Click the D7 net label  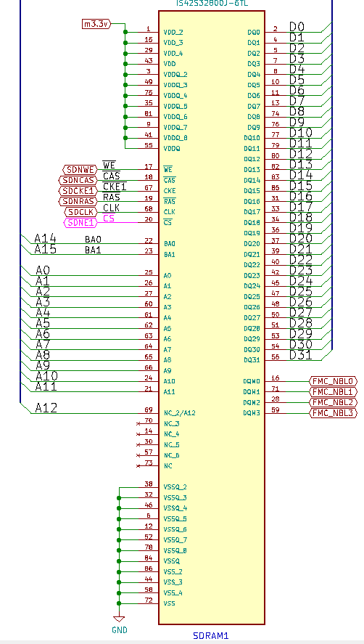pyautogui.click(x=297, y=101)
